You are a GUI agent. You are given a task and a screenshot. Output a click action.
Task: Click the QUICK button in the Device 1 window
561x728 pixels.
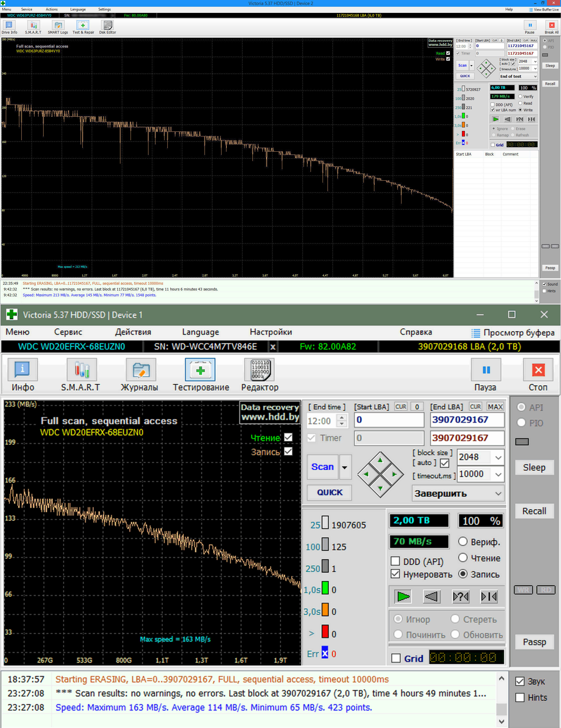[329, 492]
